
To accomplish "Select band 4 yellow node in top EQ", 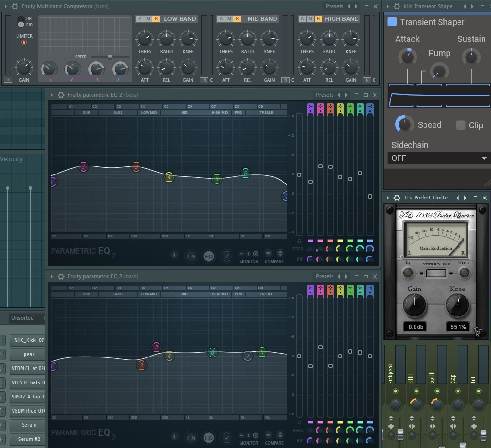I will [169, 177].
